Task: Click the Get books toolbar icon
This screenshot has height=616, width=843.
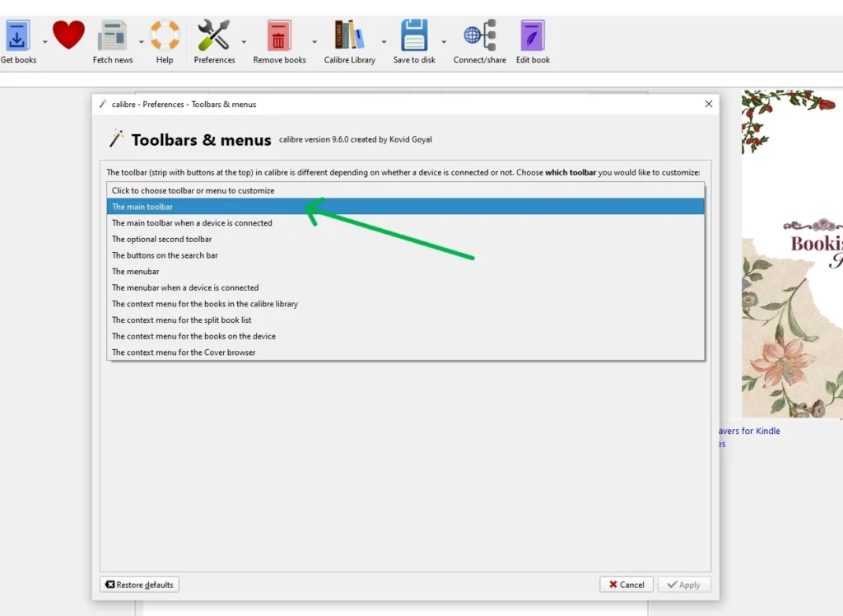Action: pyautogui.click(x=17, y=35)
